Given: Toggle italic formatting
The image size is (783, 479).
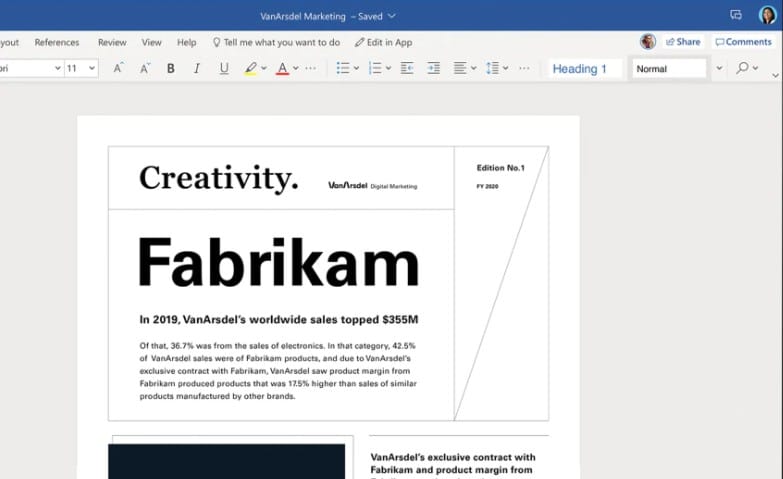Looking at the screenshot, I should click(x=196, y=68).
